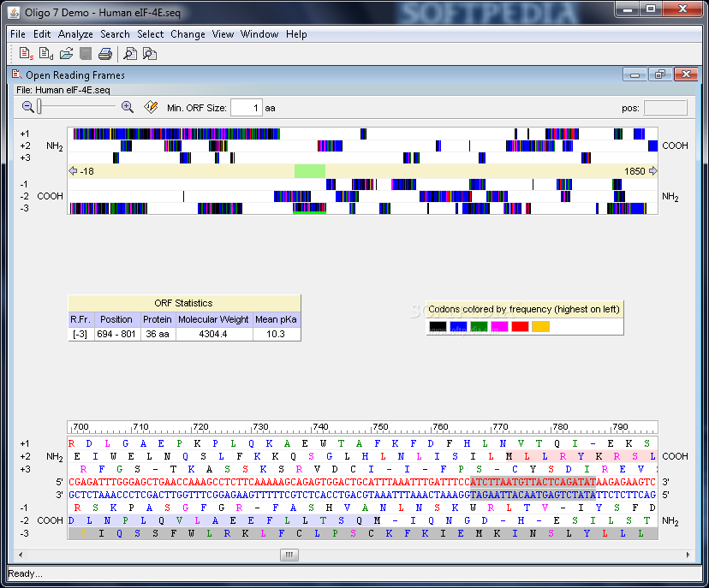Click the new database document icon with d

click(45, 54)
